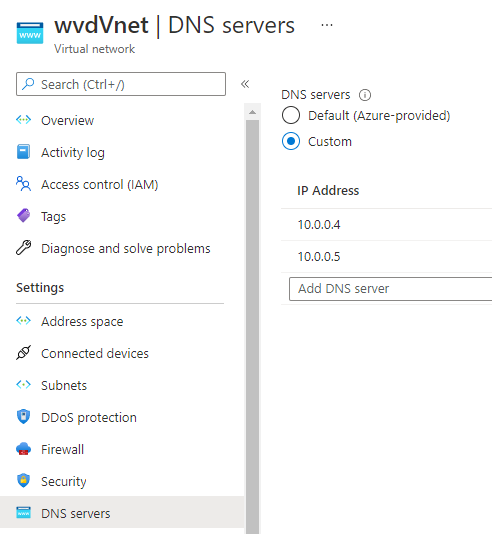This screenshot has height=534, width=492.
Task: Open the Address space settings
Action: (82, 321)
